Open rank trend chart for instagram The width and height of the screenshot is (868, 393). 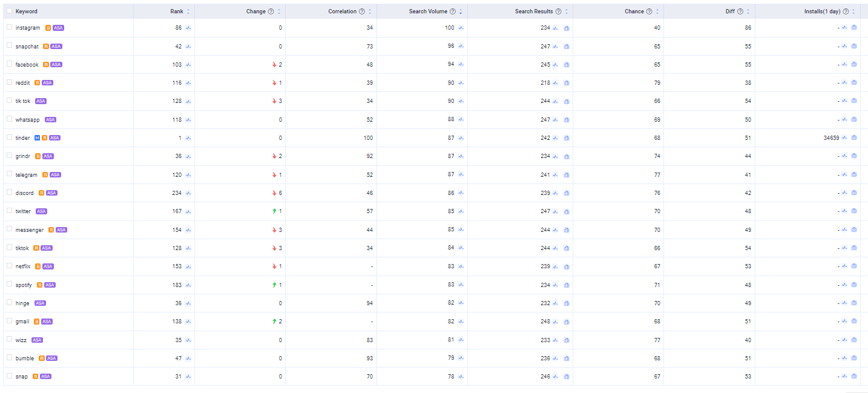coord(188,28)
